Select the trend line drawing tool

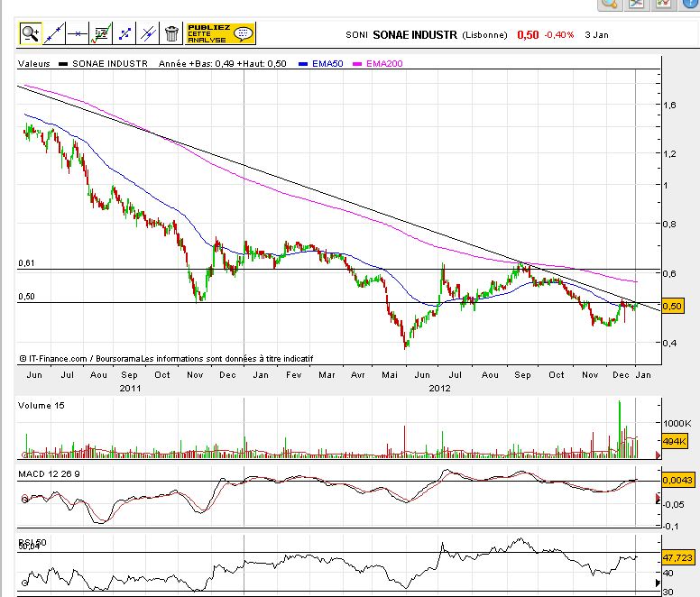coord(54,34)
